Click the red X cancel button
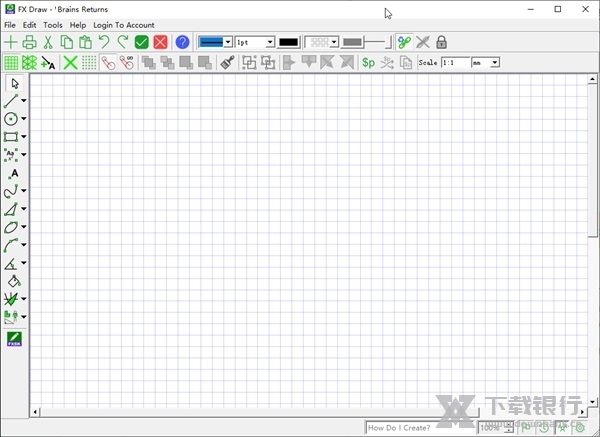This screenshot has width=600, height=437. point(160,42)
